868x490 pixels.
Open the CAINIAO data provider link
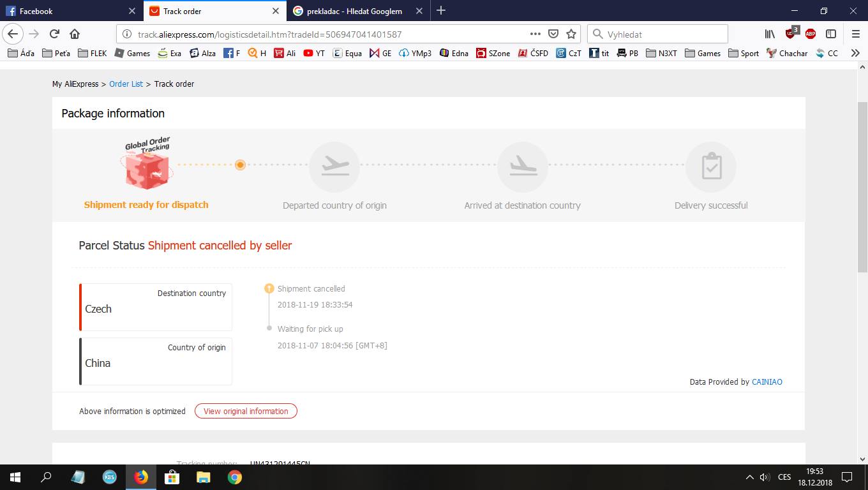(x=767, y=382)
